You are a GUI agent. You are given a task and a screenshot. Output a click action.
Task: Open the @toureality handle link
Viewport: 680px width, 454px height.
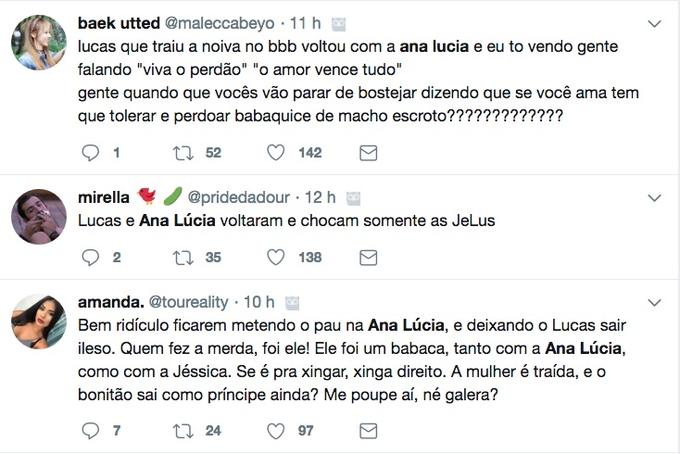click(189, 302)
